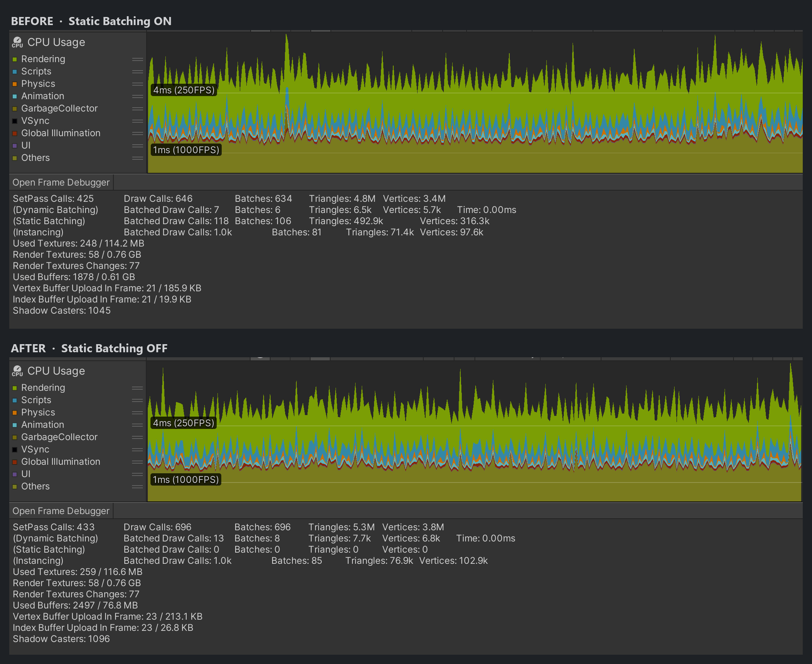Viewport: 812px width, 664px height.
Task: Click 'Shadow Casters: 1096' line
Action: point(61,639)
